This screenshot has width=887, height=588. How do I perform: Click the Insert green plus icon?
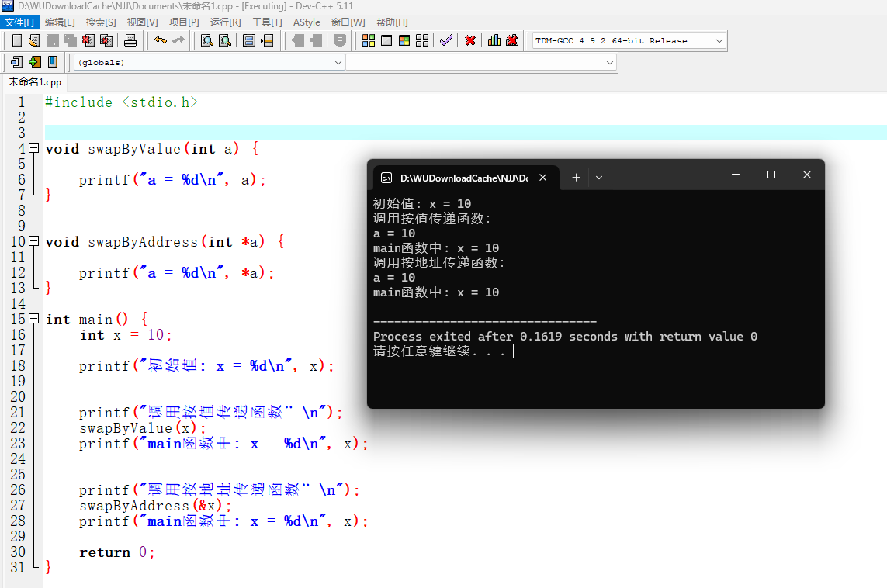point(35,62)
